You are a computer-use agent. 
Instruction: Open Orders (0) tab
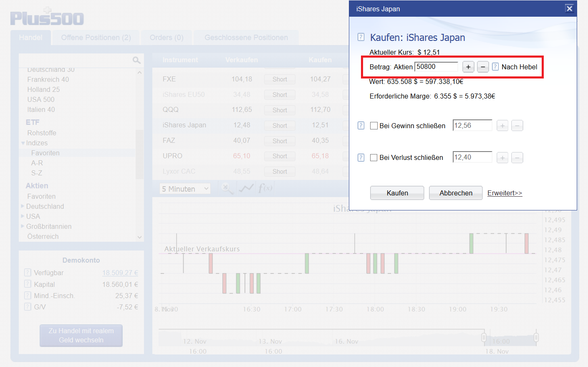point(167,38)
